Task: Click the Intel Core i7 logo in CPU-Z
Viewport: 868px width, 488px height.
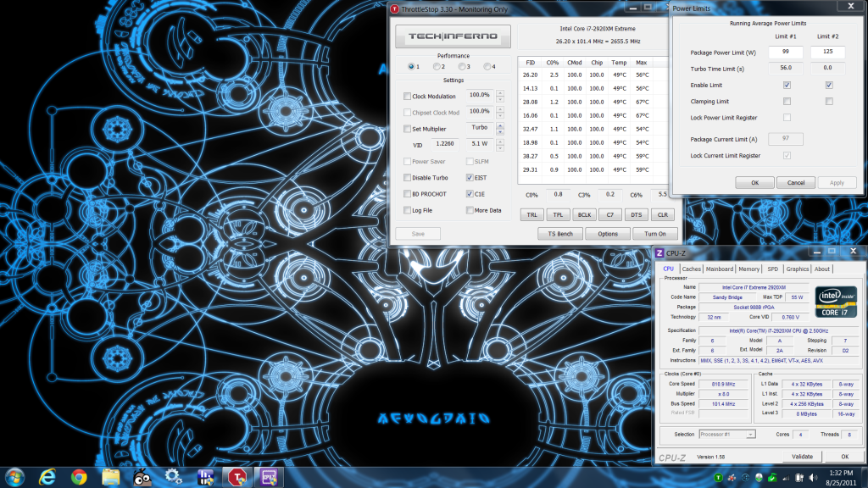Action: click(x=836, y=302)
